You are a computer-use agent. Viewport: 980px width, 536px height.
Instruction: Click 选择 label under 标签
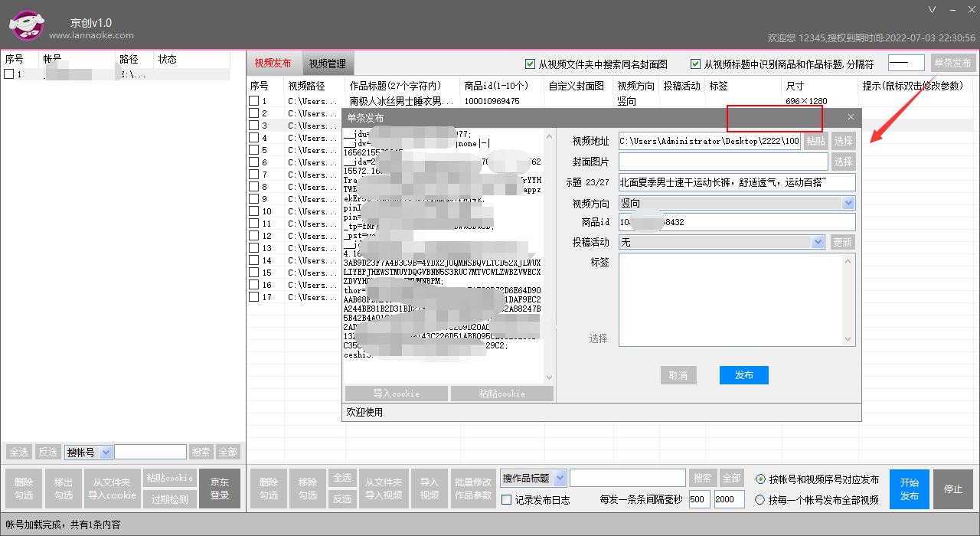[x=599, y=338]
